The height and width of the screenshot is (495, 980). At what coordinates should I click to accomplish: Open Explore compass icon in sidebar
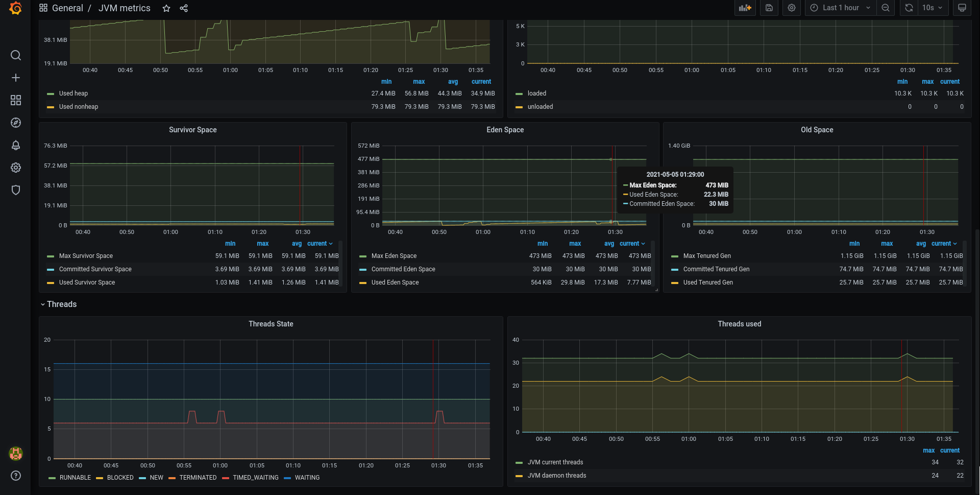pyautogui.click(x=16, y=123)
